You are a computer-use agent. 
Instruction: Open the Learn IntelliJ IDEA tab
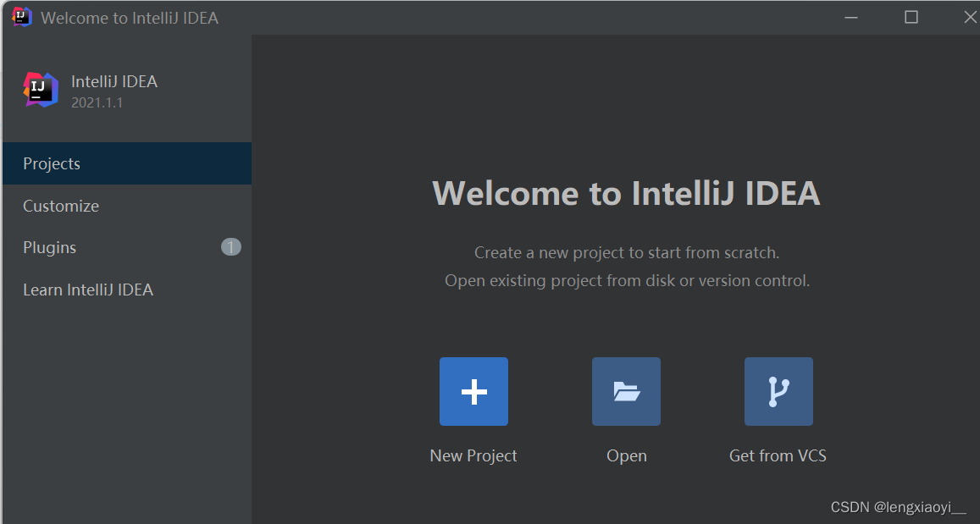(x=127, y=290)
